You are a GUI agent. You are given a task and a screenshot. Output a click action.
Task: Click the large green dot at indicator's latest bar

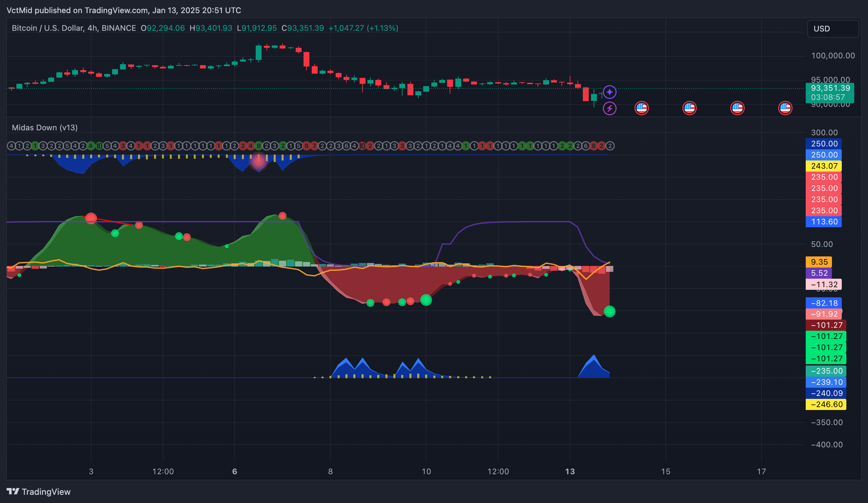pyautogui.click(x=609, y=312)
